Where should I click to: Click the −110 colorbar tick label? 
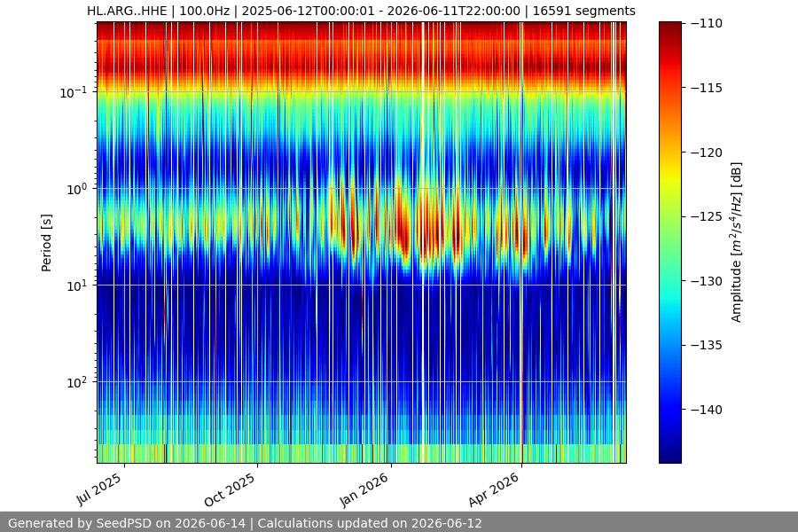coord(707,23)
